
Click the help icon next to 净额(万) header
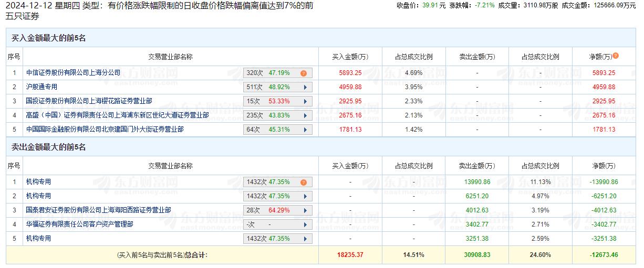point(616,56)
